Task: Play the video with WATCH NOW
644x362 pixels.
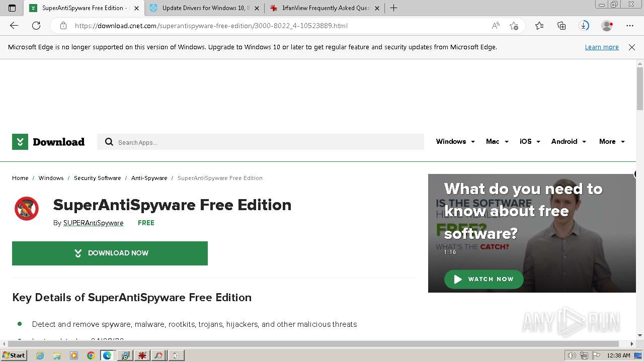Action: pyautogui.click(x=484, y=279)
